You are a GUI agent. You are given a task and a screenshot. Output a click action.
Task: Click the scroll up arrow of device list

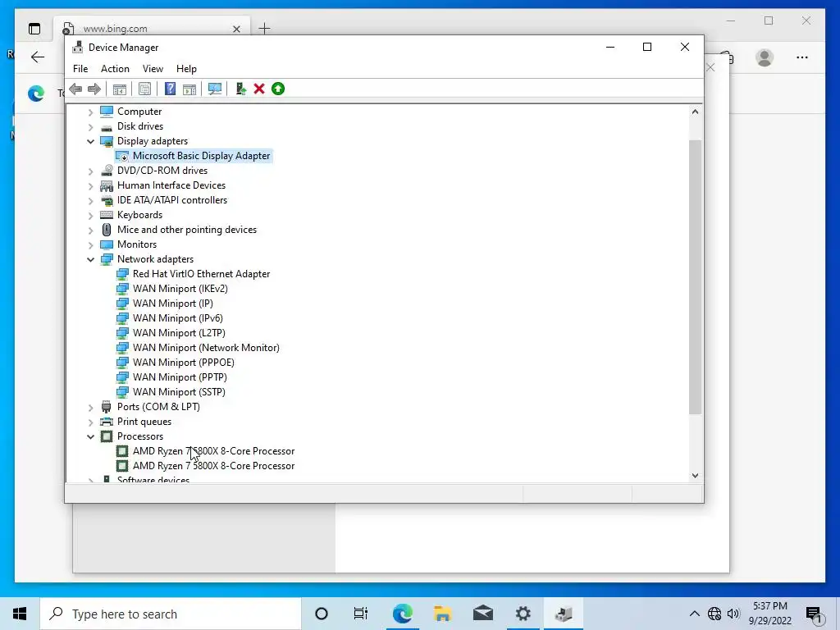click(695, 112)
